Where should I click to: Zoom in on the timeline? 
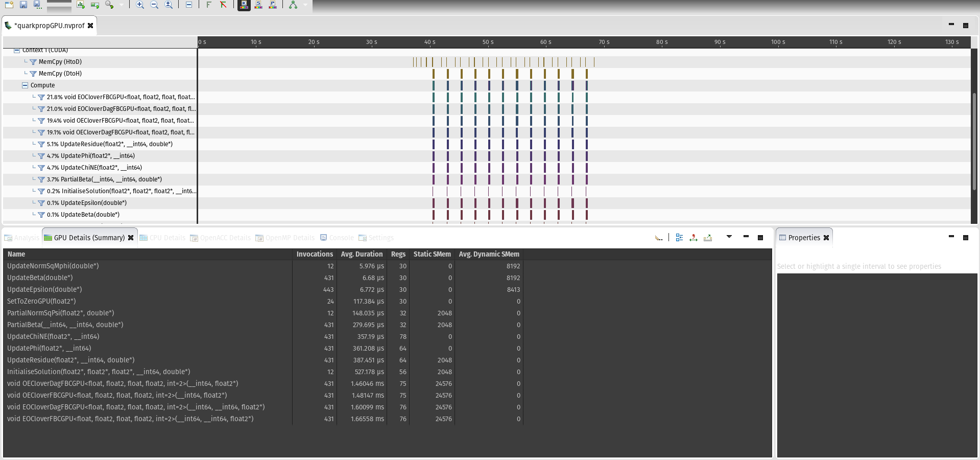tap(140, 5)
